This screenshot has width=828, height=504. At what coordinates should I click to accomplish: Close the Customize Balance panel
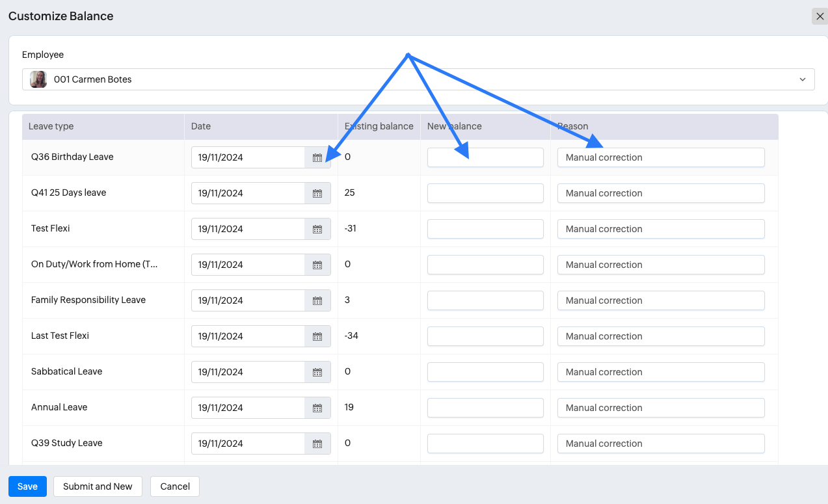(820, 16)
